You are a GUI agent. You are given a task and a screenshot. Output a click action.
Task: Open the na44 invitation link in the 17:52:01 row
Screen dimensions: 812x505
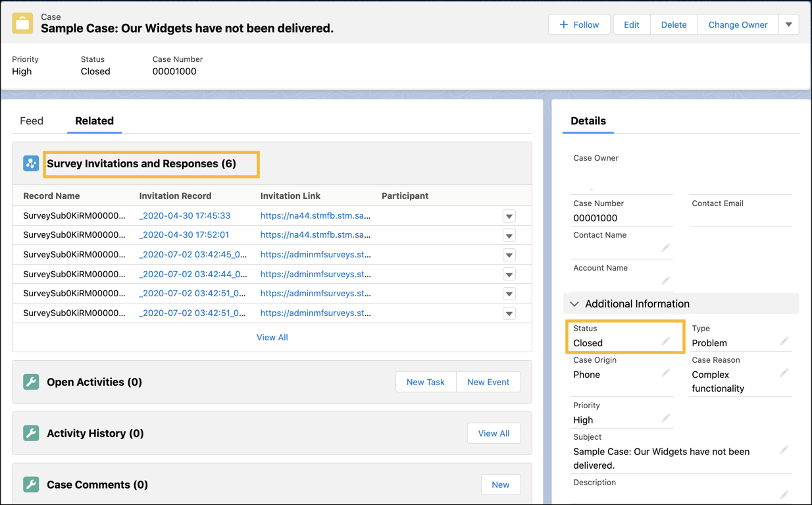(315, 234)
